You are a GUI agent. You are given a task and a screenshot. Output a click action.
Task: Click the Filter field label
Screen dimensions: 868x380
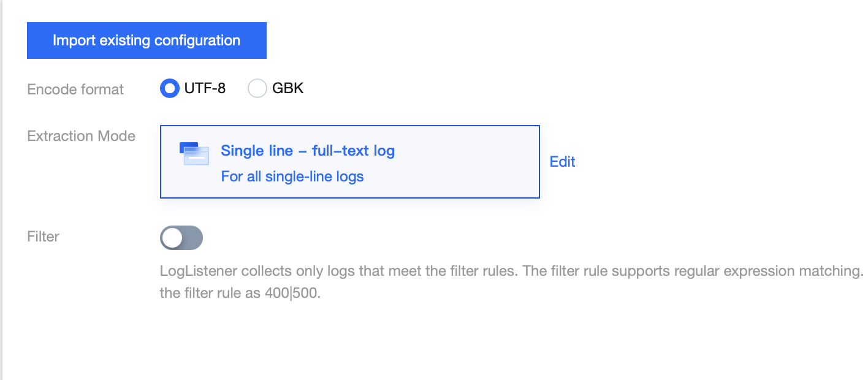pos(44,237)
